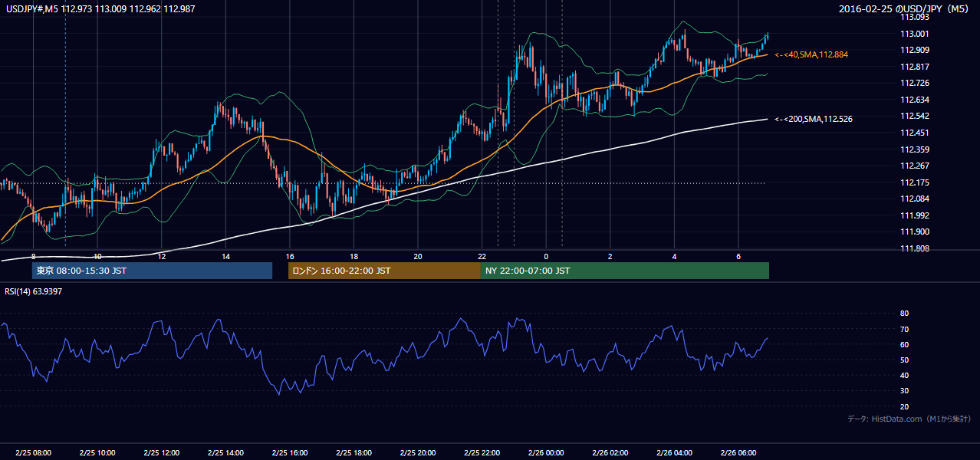Click RSI scale value 30
The height and width of the screenshot is (460, 980).
click(905, 391)
